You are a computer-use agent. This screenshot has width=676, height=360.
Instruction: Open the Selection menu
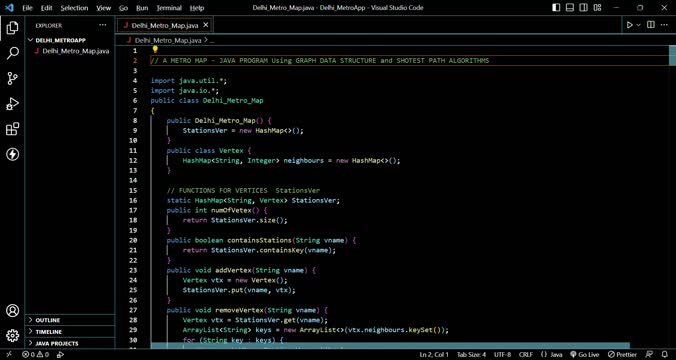coord(74,8)
